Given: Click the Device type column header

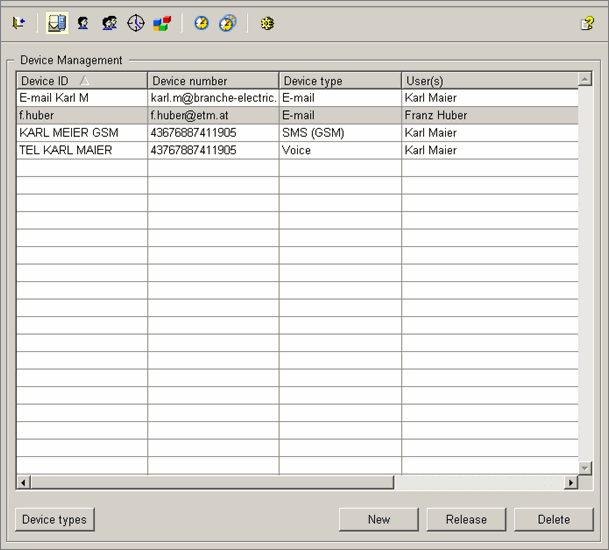Looking at the screenshot, I should pyautogui.click(x=340, y=80).
